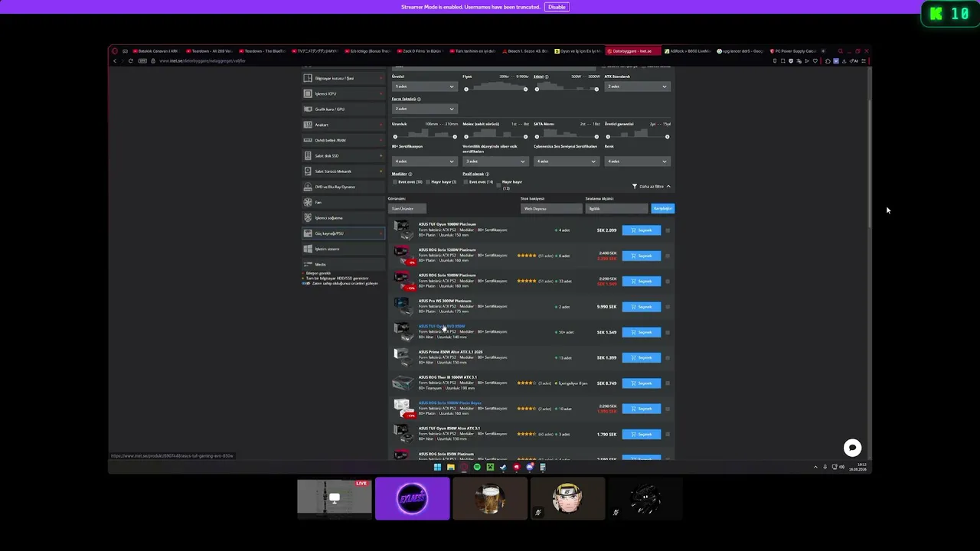Open the Güç kaynağı/PSU category
The width and height of the screenshot is (980, 551).
343,233
